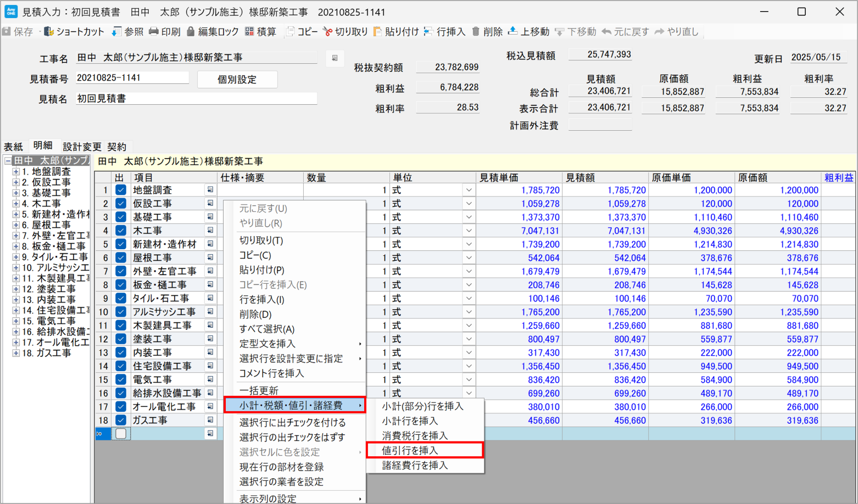Click the 粗利益 column header
The width and height of the screenshot is (858, 504).
pyautogui.click(x=838, y=178)
